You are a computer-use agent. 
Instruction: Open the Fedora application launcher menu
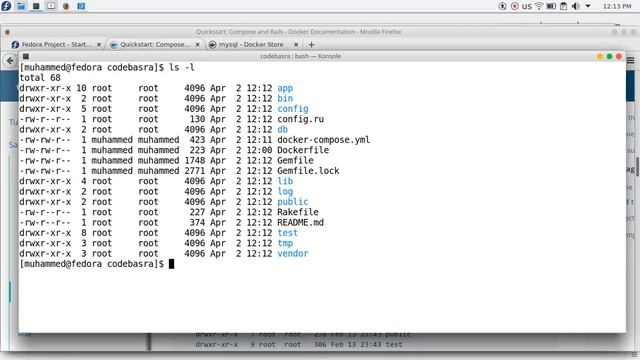point(6,6)
